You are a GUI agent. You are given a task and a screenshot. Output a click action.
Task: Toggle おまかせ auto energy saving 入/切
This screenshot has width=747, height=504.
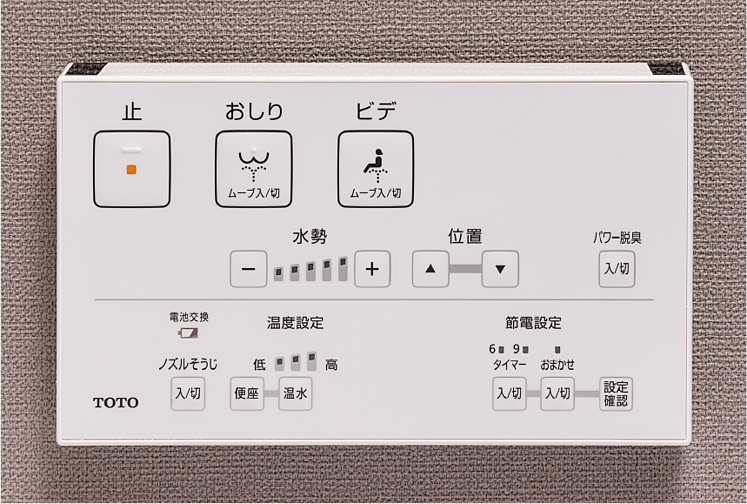[557, 393]
